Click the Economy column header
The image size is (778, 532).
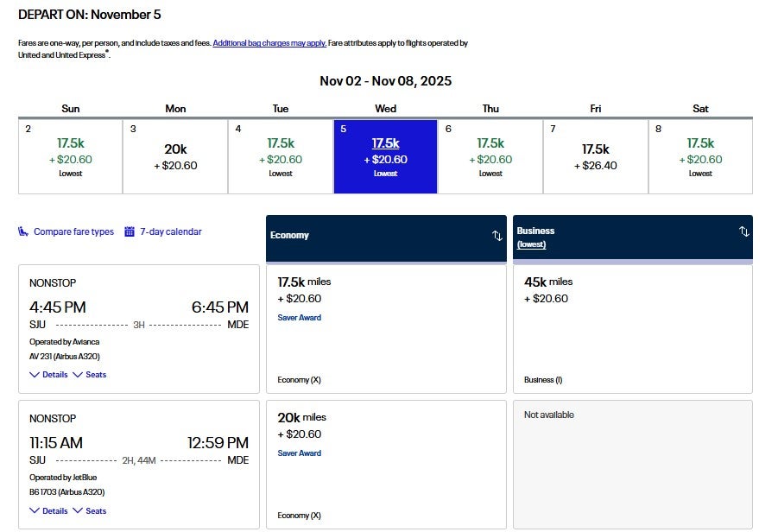tap(386, 238)
